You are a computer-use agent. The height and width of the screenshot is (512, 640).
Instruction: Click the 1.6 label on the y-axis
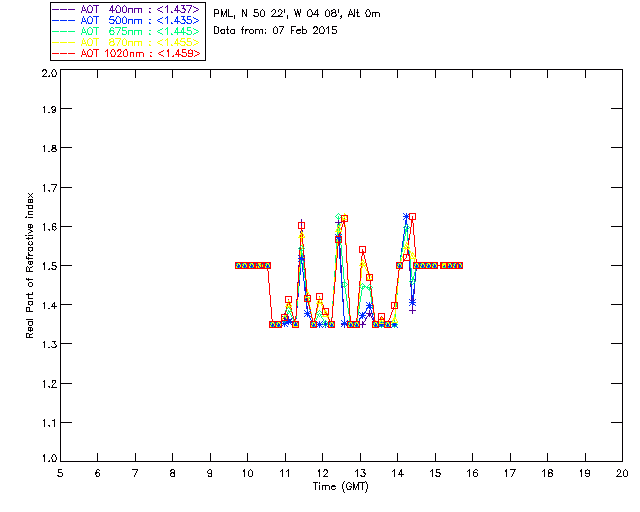pos(49,227)
